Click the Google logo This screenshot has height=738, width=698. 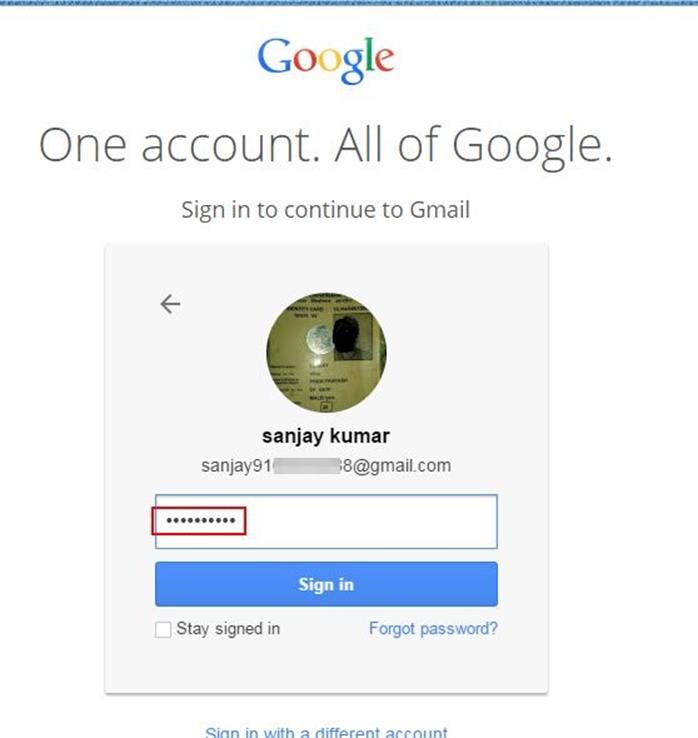click(326, 59)
